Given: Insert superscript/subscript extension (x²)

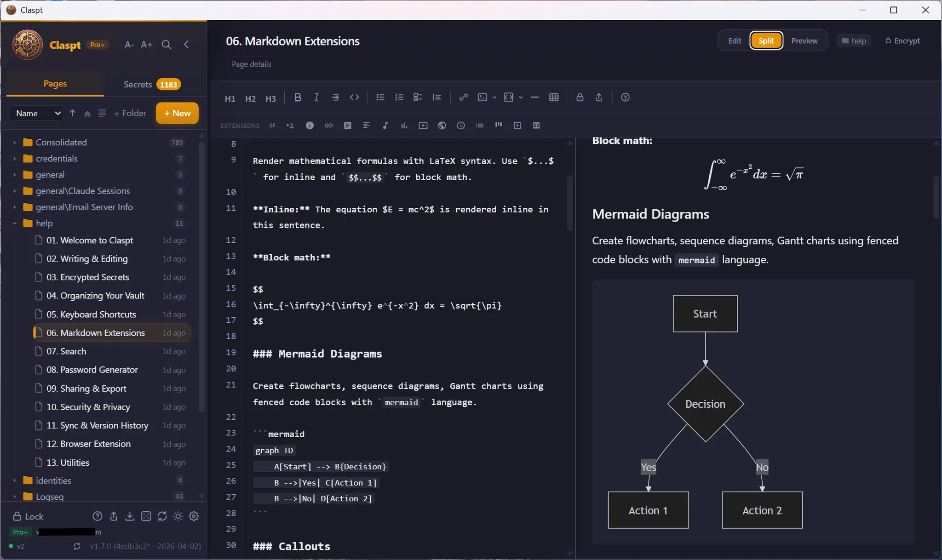Looking at the screenshot, I should 272,126.
